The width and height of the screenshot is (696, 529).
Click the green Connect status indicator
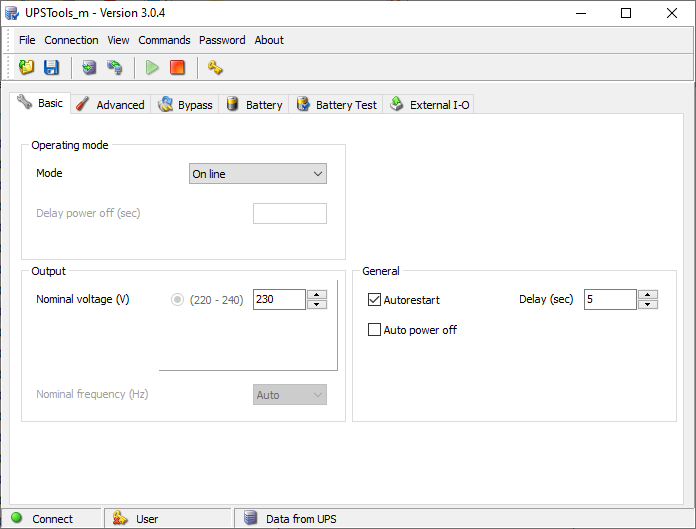click(17, 518)
